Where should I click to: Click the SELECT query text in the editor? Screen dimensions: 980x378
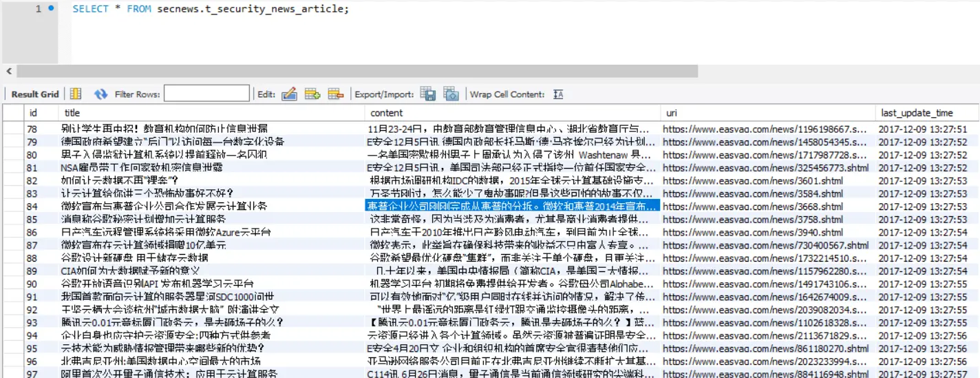tap(211, 9)
